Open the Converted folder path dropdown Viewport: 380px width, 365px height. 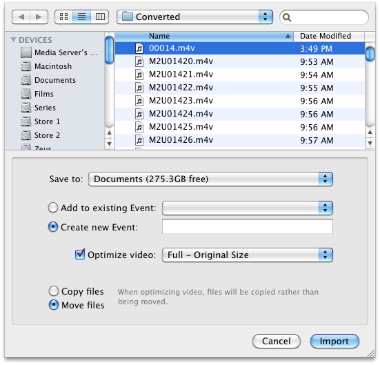[195, 17]
